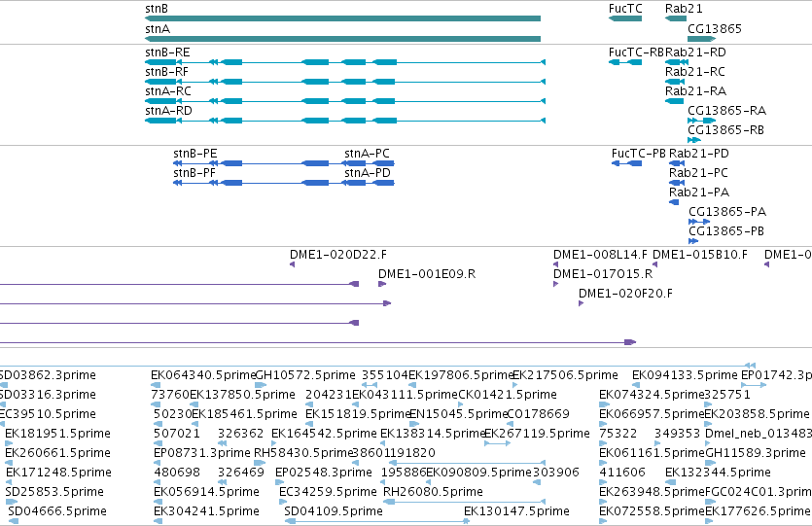Click clone end DME1-020D22.F

point(338,255)
